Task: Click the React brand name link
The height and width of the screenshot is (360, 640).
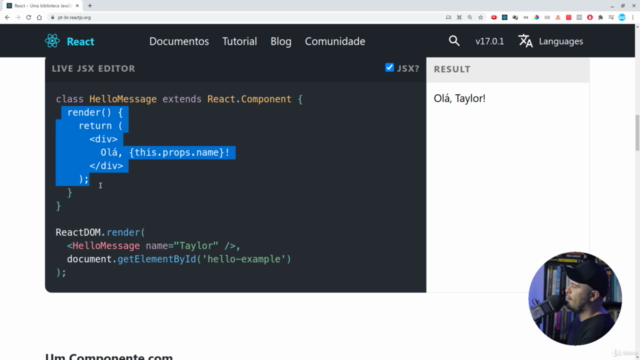Action: (x=80, y=41)
